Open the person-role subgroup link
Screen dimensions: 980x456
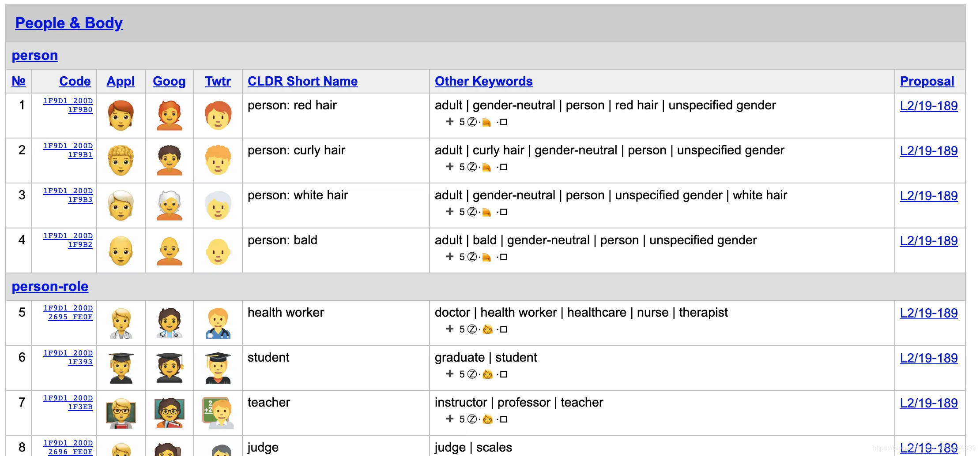(50, 287)
